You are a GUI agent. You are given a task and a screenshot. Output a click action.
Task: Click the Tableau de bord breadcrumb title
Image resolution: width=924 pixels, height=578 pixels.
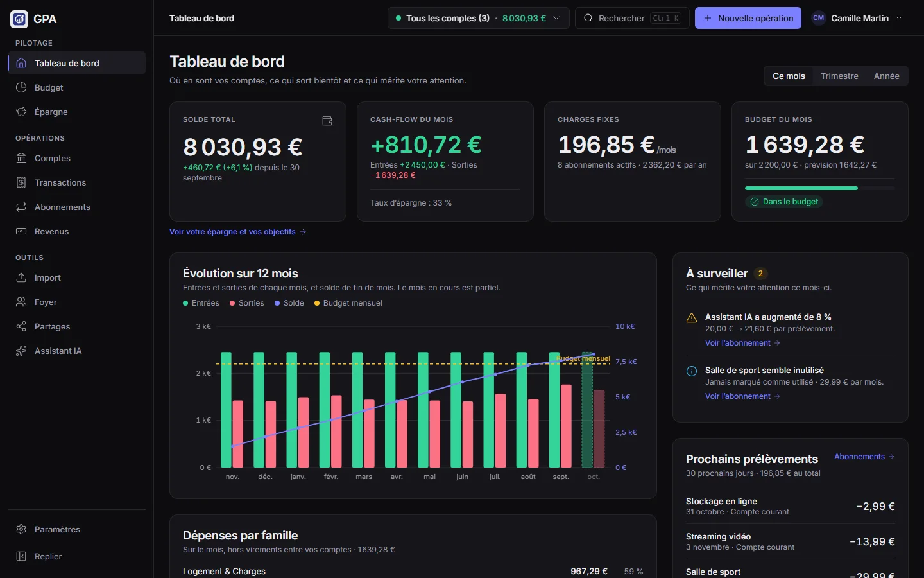201,18
